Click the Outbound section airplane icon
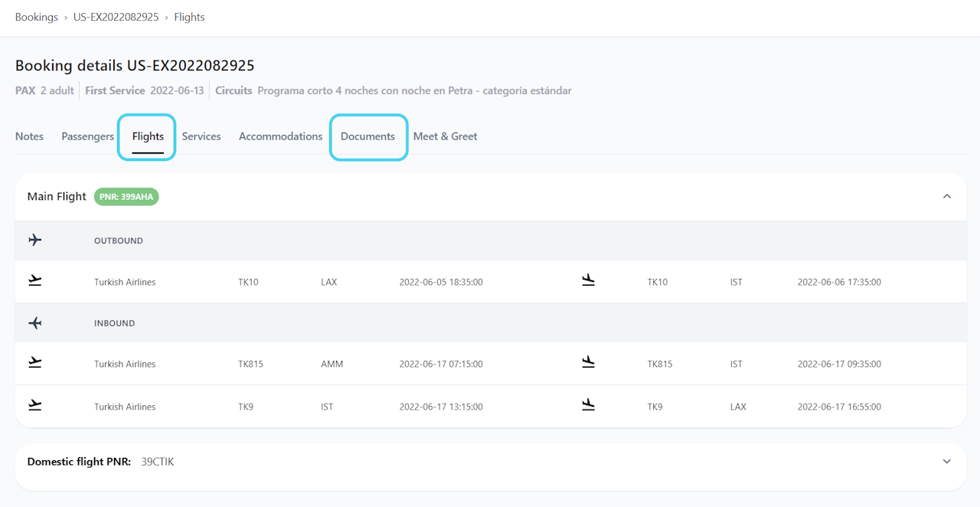The width and height of the screenshot is (980, 507). pyautogui.click(x=34, y=240)
